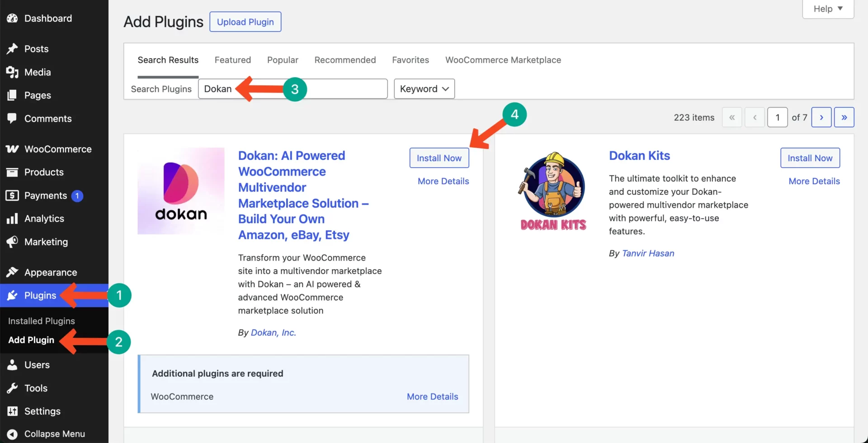
Task: Open More Details for Dokan Kits
Action: point(814,181)
